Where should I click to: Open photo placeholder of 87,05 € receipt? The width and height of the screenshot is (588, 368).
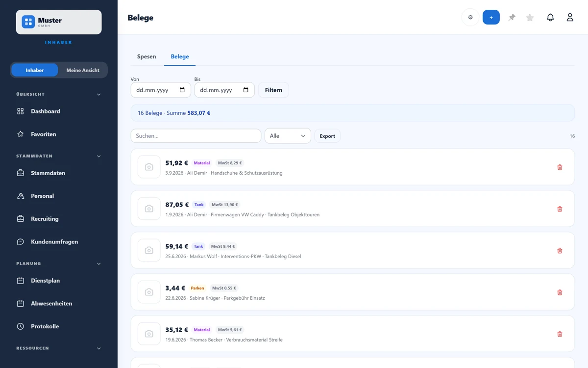[x=149, y=209]
